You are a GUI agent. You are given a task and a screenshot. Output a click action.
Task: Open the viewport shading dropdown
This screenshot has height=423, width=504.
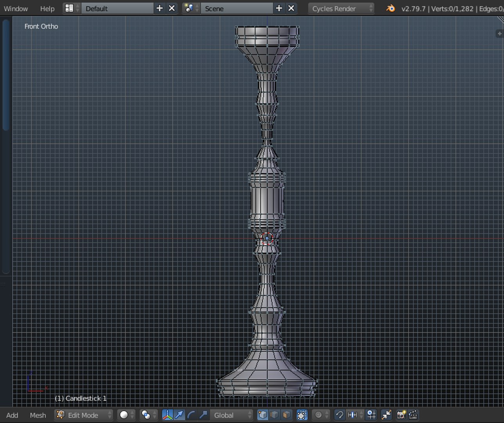(x=126, y=415)
